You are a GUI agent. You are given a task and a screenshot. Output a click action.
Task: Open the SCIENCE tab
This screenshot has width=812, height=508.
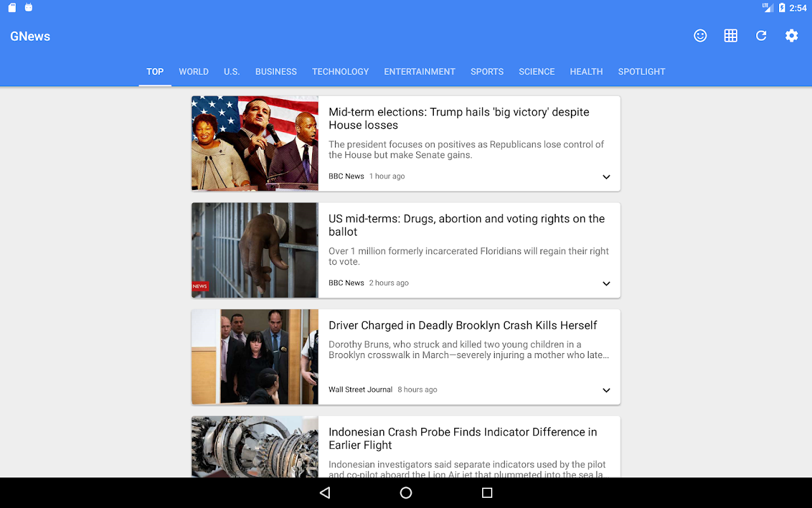click(x=537, y=72)
